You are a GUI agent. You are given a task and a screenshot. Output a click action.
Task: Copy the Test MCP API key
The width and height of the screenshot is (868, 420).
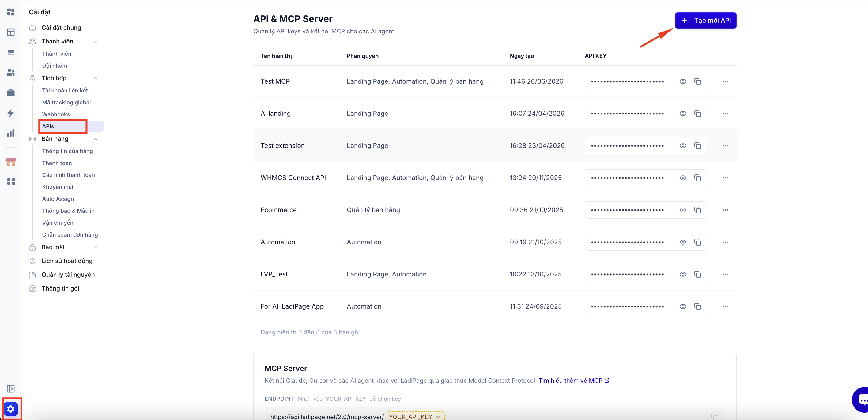697,81
